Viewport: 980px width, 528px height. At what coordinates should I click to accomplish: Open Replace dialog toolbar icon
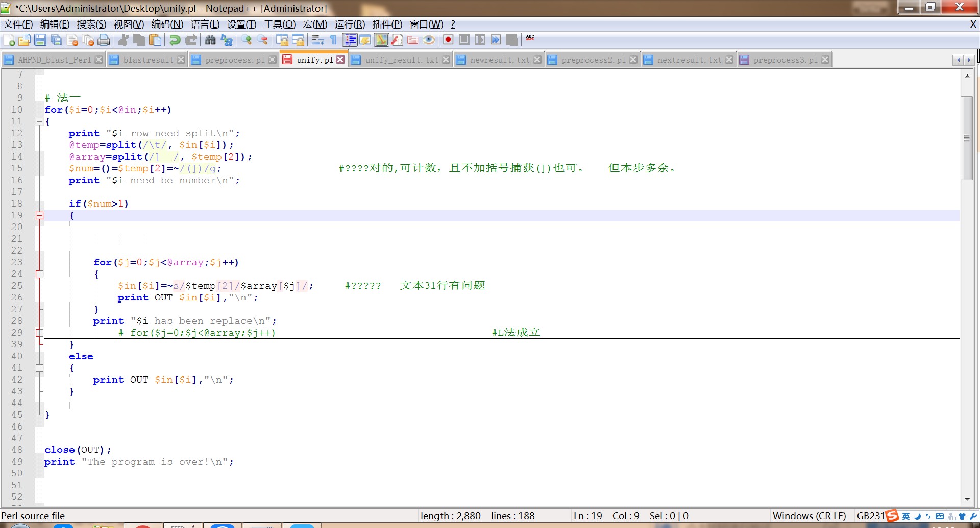pos(227,40)
